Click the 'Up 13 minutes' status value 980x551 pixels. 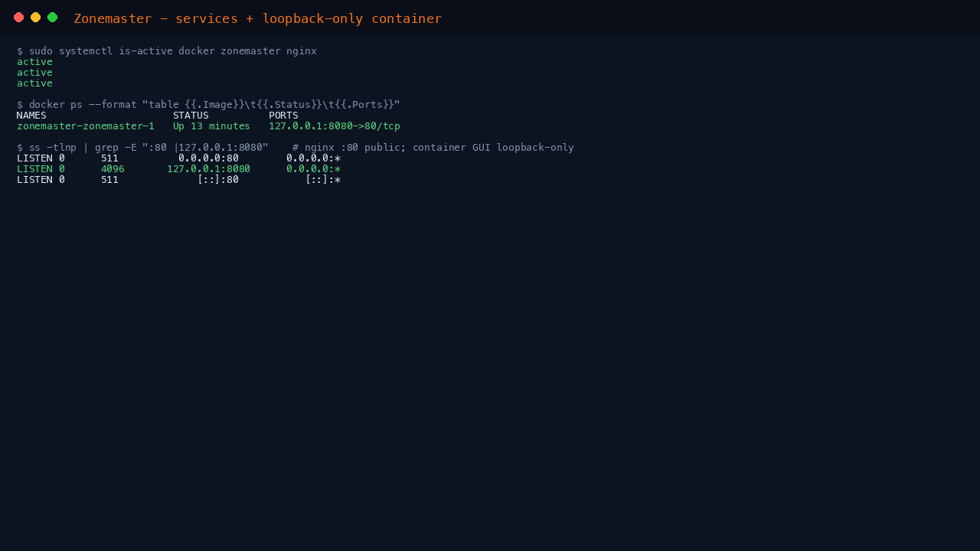click(211, 126)
